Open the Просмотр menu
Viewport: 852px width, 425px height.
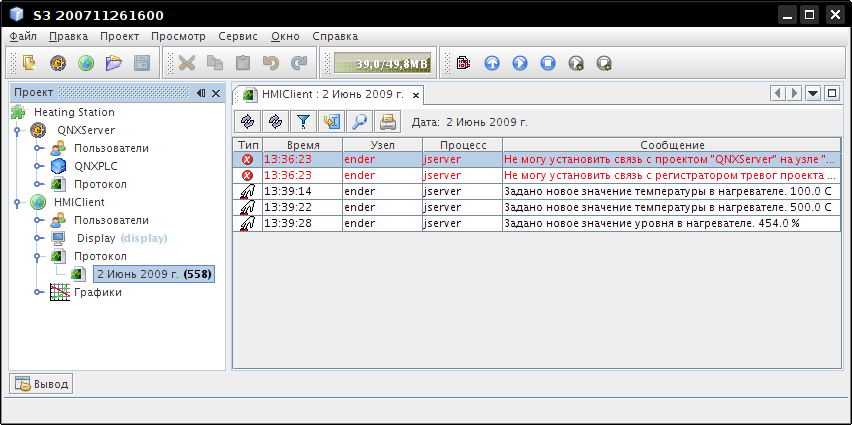[178, 36]
